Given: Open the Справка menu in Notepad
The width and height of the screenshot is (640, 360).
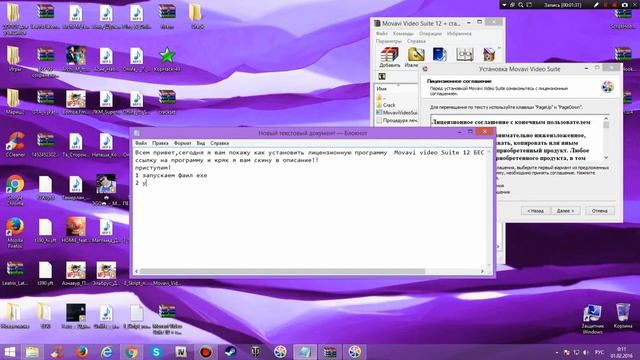Looking at the screenshot, I should point(220,143).
